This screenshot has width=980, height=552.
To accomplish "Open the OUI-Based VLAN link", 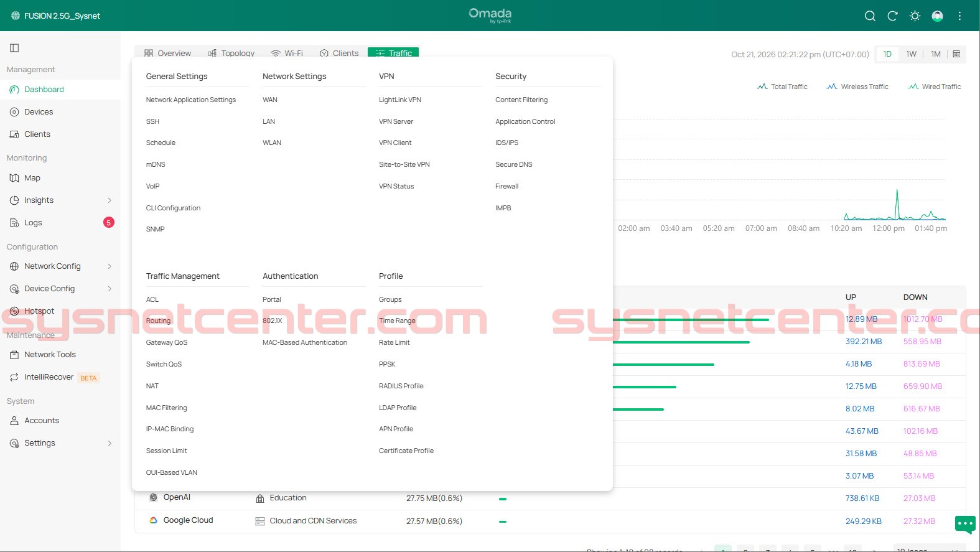I will 172,472.
